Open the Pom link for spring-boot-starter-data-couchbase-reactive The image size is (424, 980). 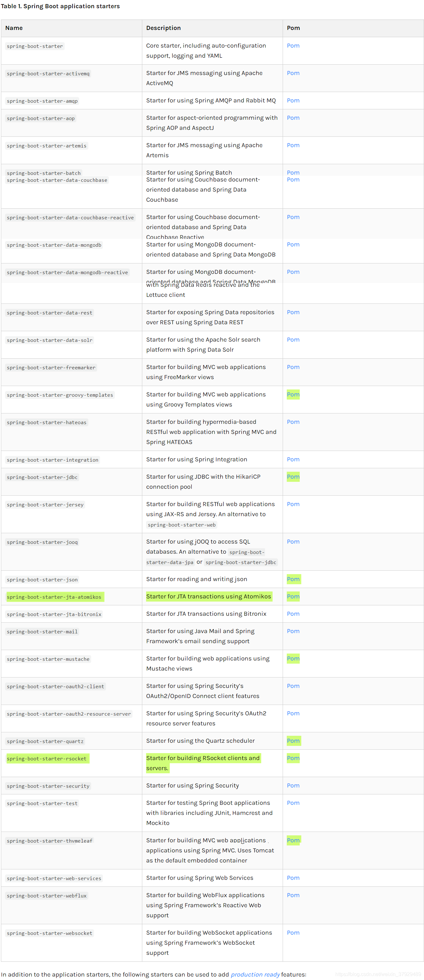pos(293,217)
